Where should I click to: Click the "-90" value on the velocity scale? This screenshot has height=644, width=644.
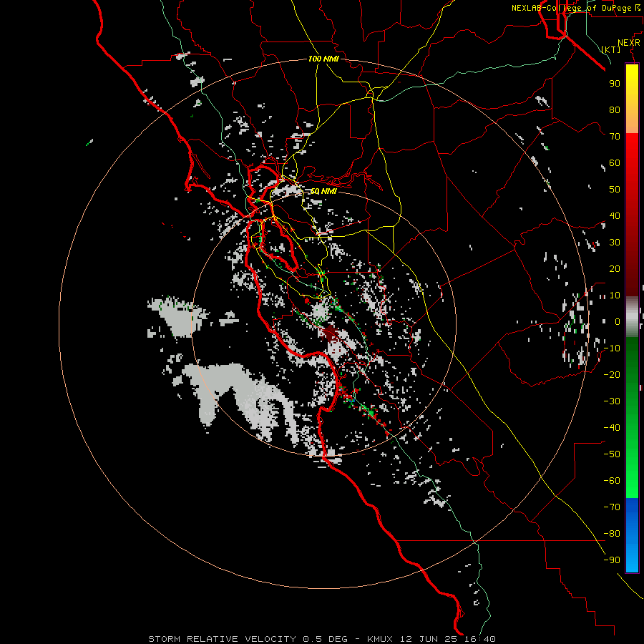612,560
